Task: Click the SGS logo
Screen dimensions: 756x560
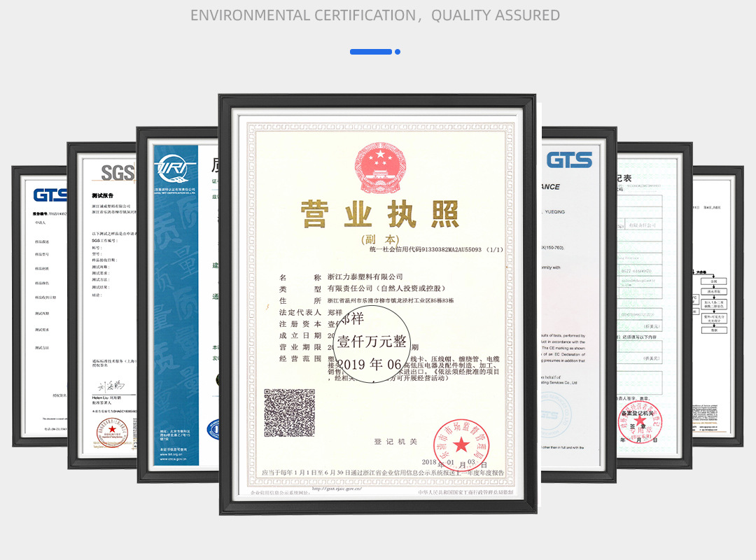Action: click(118, 172)
